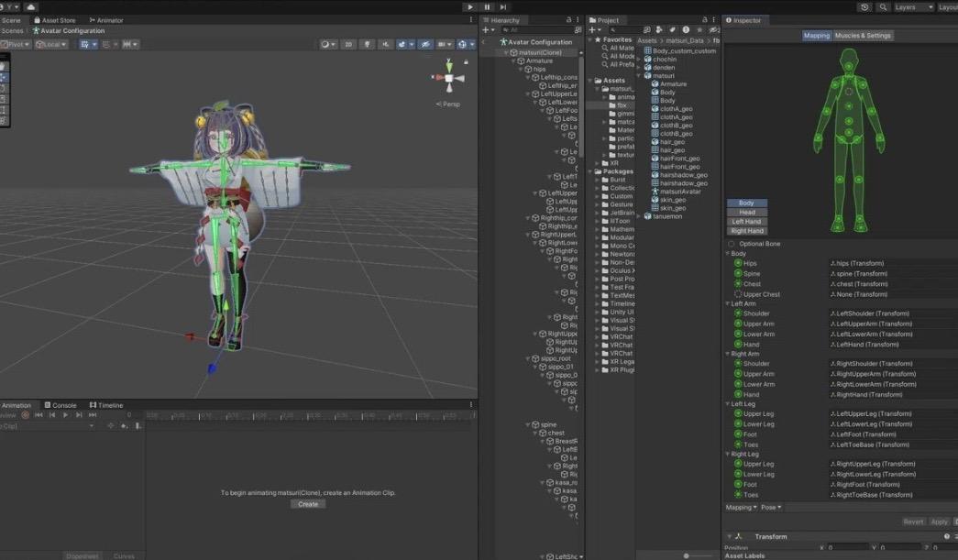The image size is (958, 560).
Task: Click the global search magnifier icon
Action: 883,7
